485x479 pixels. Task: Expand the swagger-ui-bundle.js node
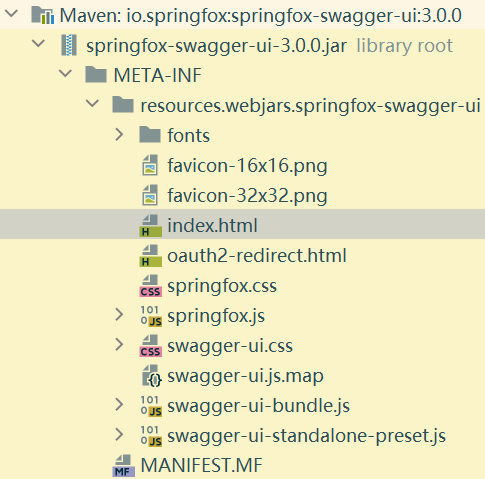(119, 405)
